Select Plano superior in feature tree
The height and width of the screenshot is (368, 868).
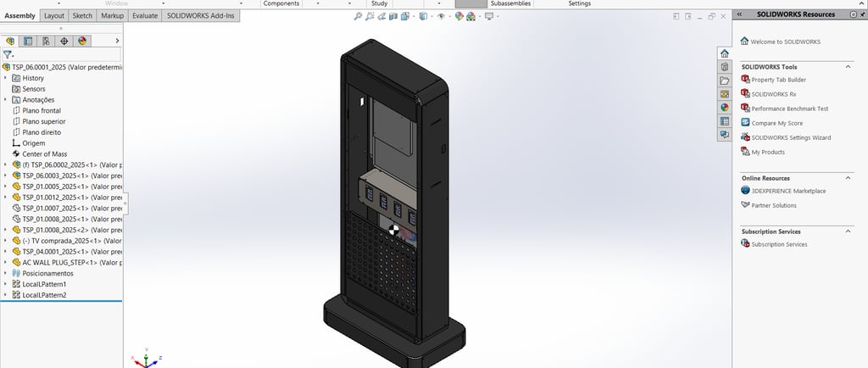44,121
